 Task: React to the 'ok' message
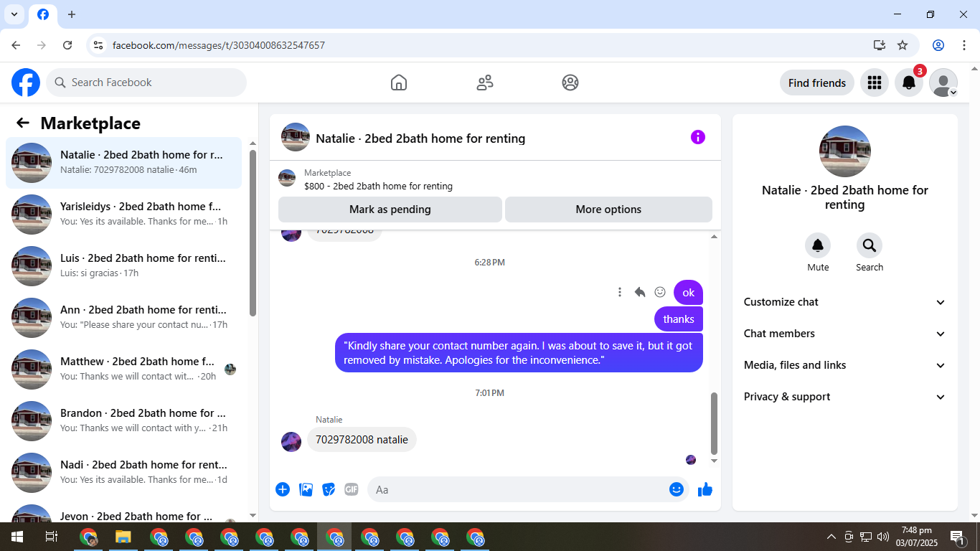pos(660,292)
